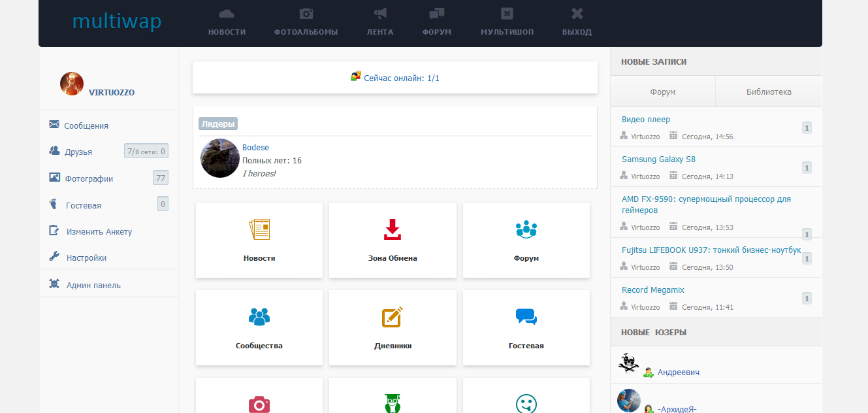The height and width of the screenshot is (413, 868).
Task: Click the Сейчас онлайн: 1/1 link
Action: 401,78
